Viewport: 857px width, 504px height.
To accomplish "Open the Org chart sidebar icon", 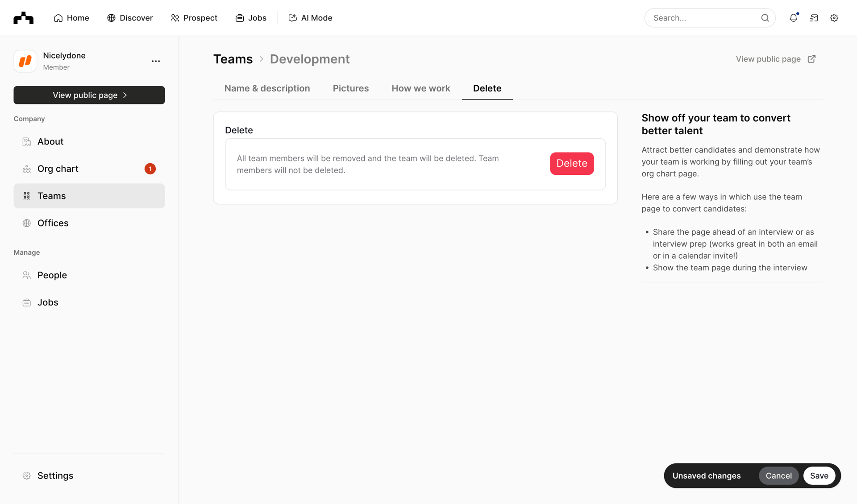I will (26, 169).
